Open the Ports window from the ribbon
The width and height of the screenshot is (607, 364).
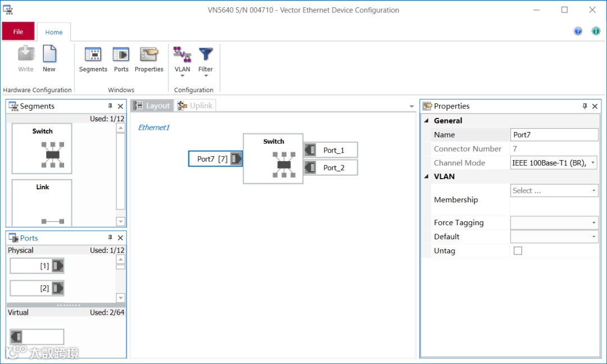pyautogui.click(x=121, y=59)
